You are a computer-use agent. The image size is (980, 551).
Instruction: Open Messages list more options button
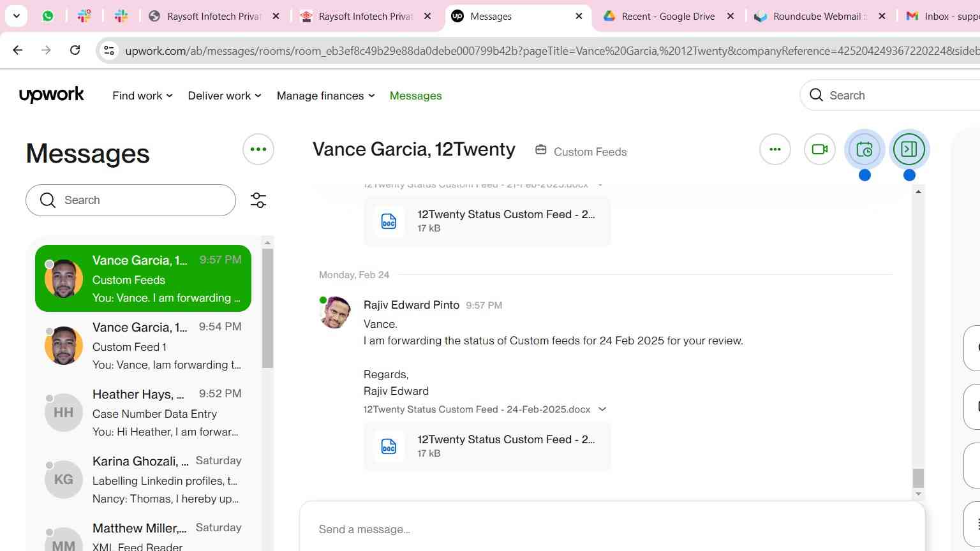[x=258, y=149]
